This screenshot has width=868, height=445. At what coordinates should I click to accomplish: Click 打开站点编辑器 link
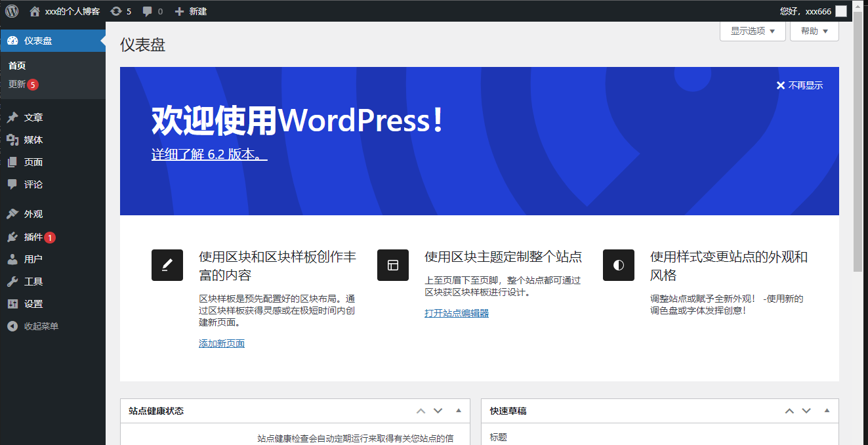457,313
